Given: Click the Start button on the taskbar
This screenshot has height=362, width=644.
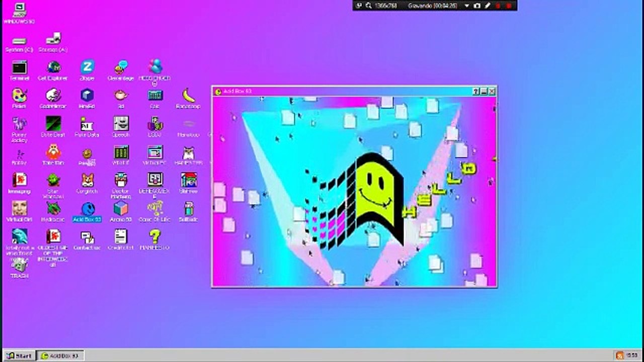Looking at the screenshot, I should click(x=19, y=356).
